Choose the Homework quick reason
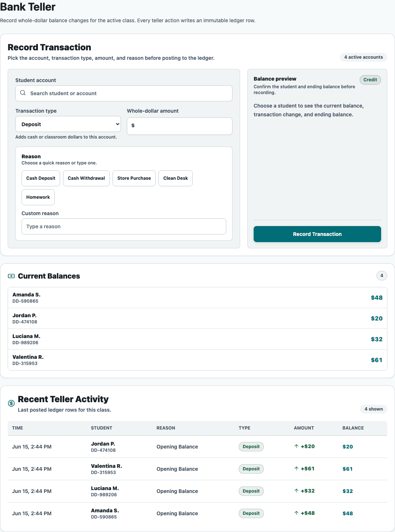The image size is (395, 532). tap(38, 197)
